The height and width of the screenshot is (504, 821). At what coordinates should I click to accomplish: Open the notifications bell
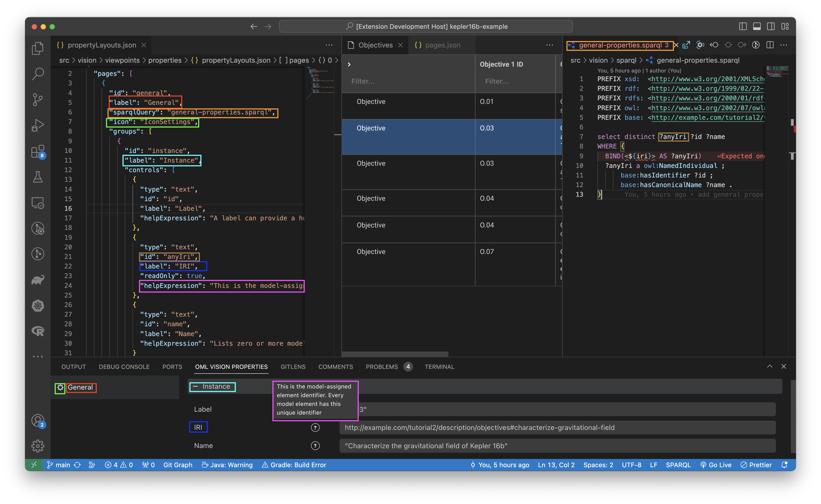tap(784, 465)
